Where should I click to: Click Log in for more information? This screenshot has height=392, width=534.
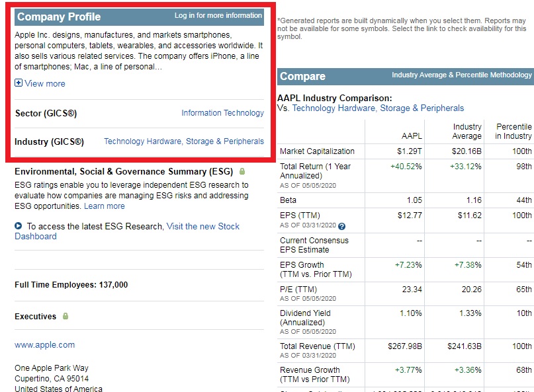[218, 15]
